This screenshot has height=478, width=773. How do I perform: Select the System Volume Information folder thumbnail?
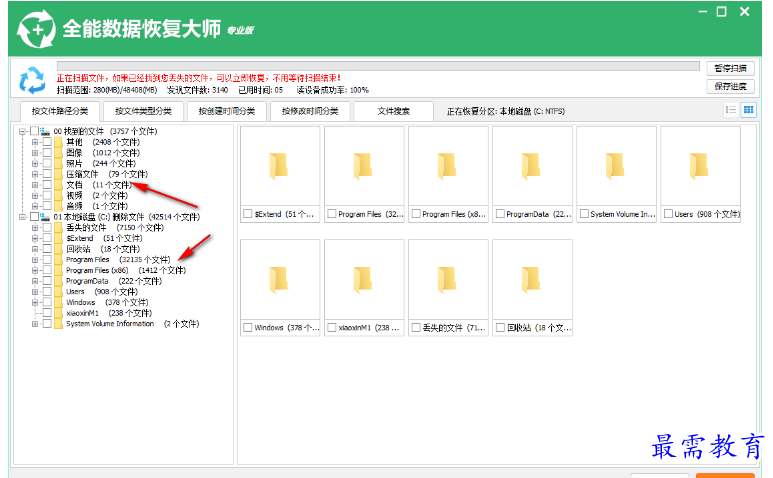(x=616, y=166)
